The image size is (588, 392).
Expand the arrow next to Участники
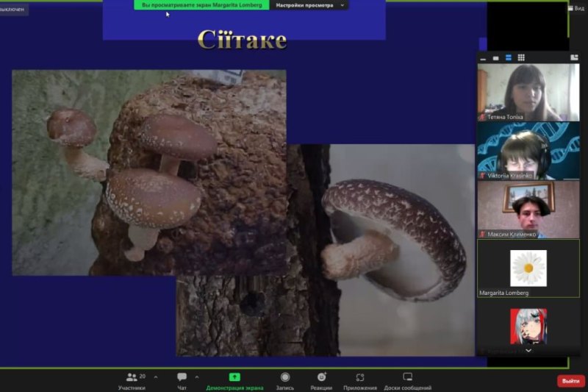pyautogui.click(x=155, y=377)
